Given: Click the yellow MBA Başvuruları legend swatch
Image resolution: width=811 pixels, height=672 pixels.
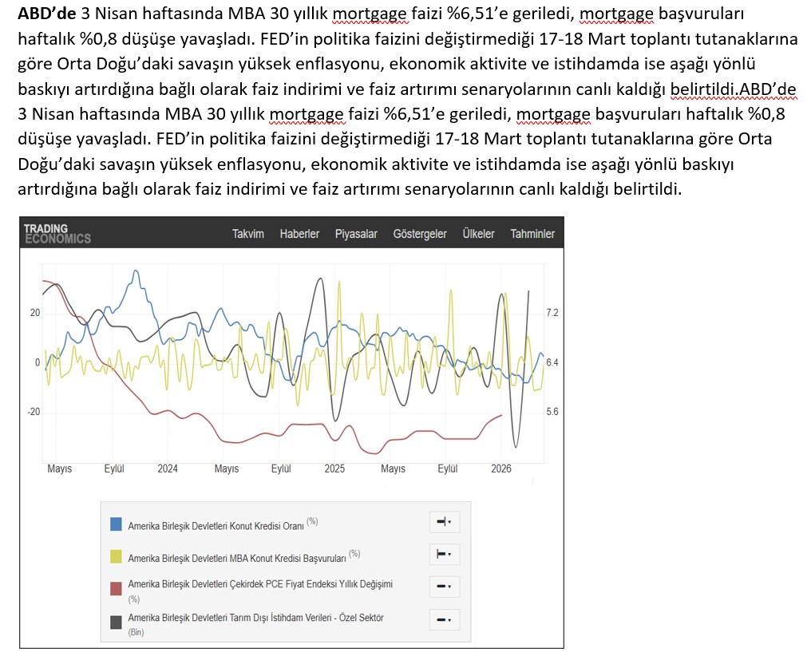Looking at the screenshot, I should point(117,555).
